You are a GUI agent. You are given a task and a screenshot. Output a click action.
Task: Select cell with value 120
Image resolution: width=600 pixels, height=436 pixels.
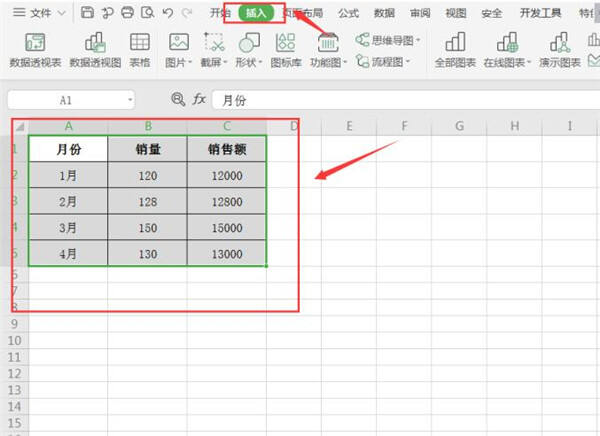tap(148, 175)
